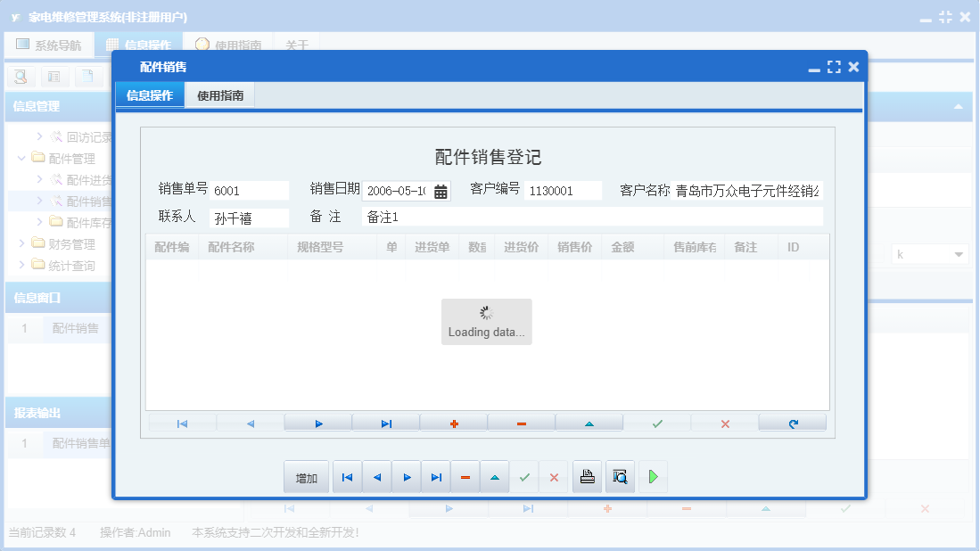
Task: Click the 备注 input field showing 备注1
Action: pyautogui.click(x=589, y=216)
